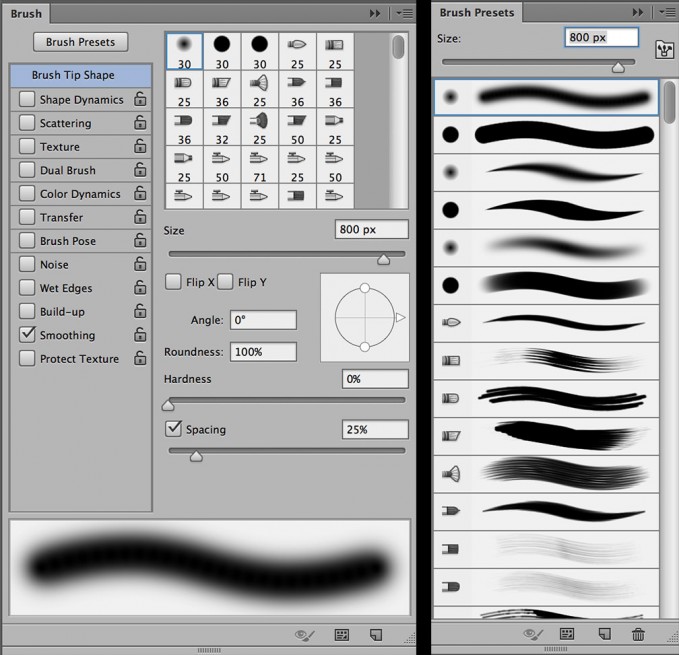Toggle lock icon for Scattering

[x=140, y=123]
